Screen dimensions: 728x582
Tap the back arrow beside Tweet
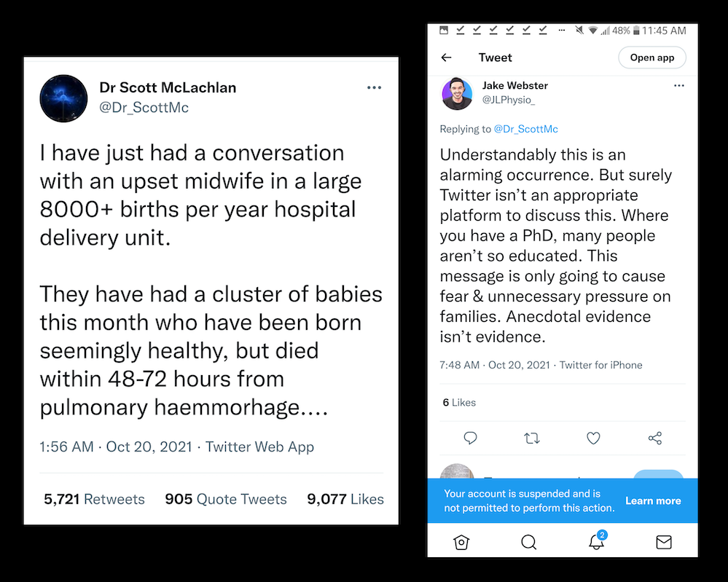coord(447,58)
